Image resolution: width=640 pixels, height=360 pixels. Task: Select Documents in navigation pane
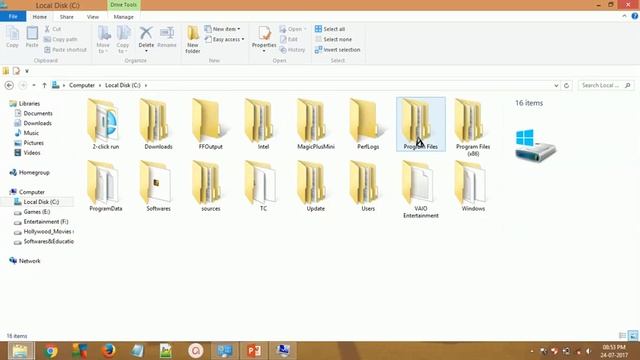(38, 113)
